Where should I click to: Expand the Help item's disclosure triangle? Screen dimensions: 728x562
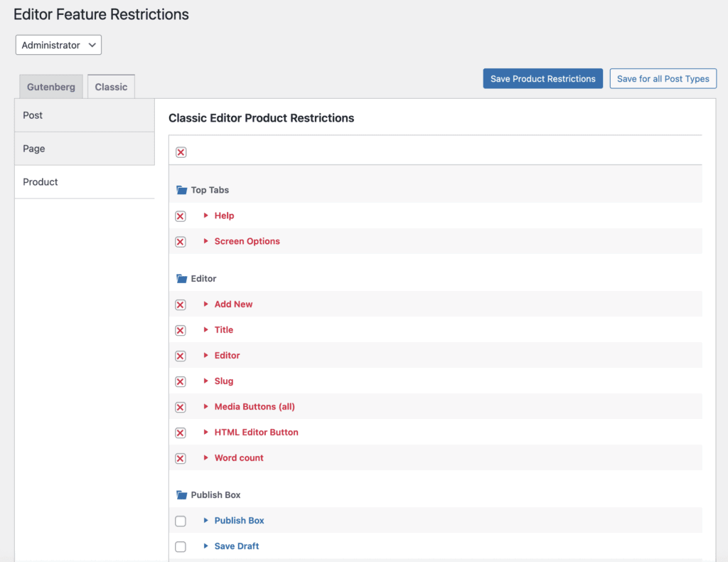pos(206,216)
